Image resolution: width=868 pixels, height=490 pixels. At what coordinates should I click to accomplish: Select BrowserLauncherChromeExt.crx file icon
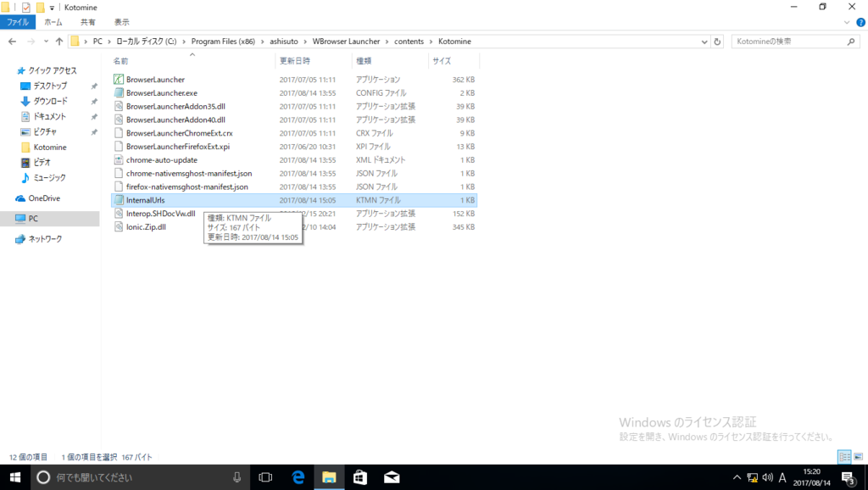click(x=119, y=133)
